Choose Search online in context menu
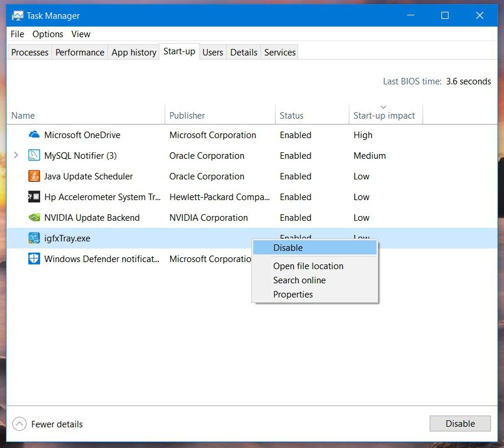The height and width of the screenshot is (448, 504). pyautogui.click(x=315, y=280)
